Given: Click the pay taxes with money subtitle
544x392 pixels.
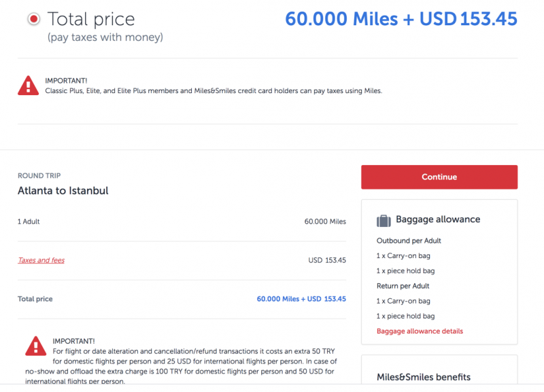Looking at the screenshot, I should coord(105,37).
